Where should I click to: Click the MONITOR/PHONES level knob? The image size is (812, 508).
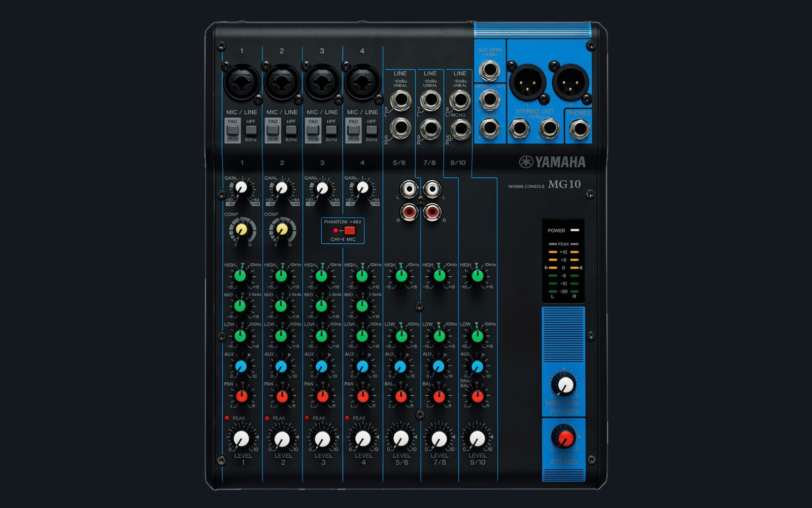click(x=564, y=385)
